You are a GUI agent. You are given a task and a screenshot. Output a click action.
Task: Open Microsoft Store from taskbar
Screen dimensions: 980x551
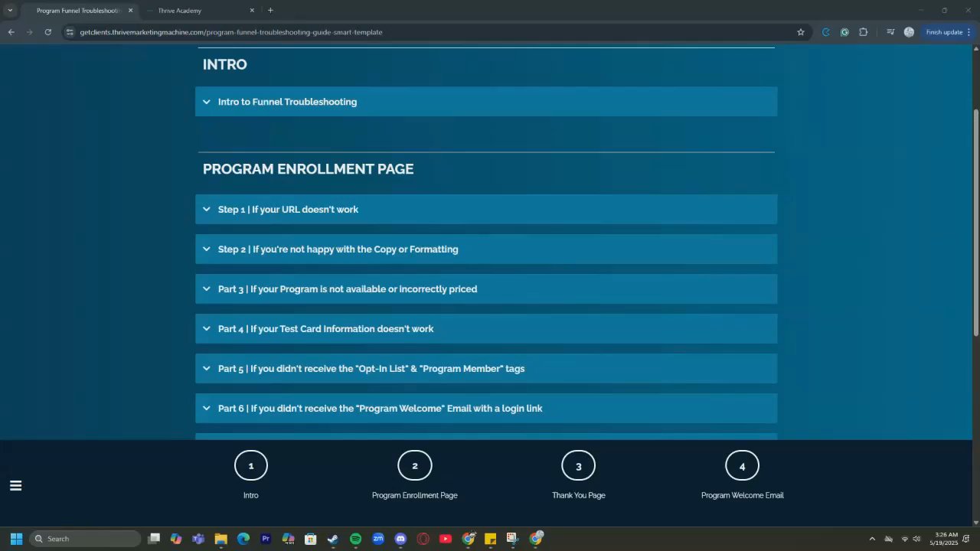click(310, 539)
